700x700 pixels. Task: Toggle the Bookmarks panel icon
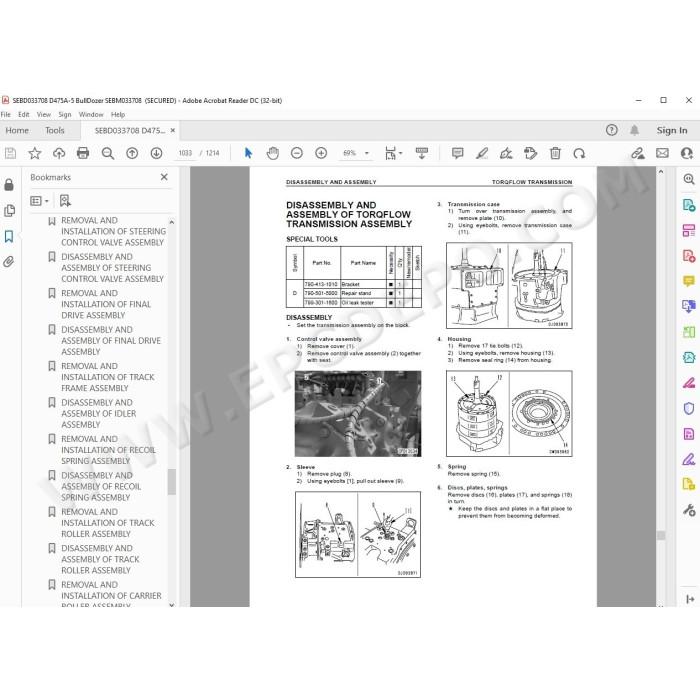pyautogui.click(x=9, y=236)
